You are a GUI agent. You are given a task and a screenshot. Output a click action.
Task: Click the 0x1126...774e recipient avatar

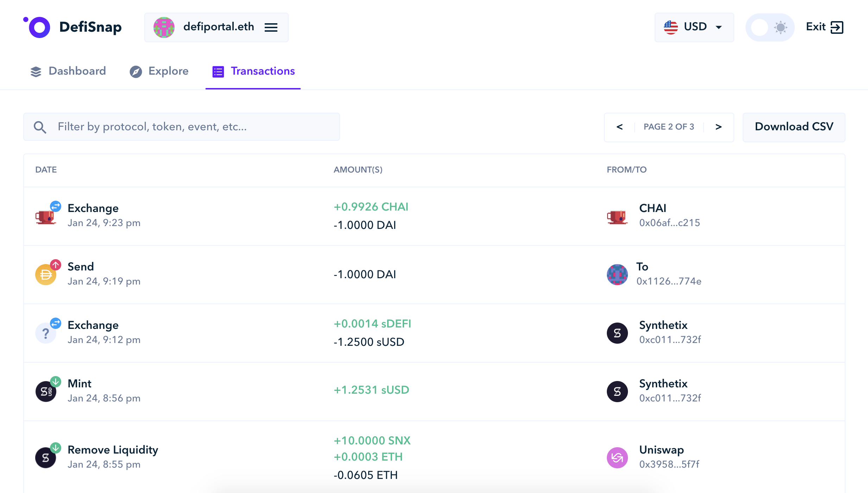617,274
